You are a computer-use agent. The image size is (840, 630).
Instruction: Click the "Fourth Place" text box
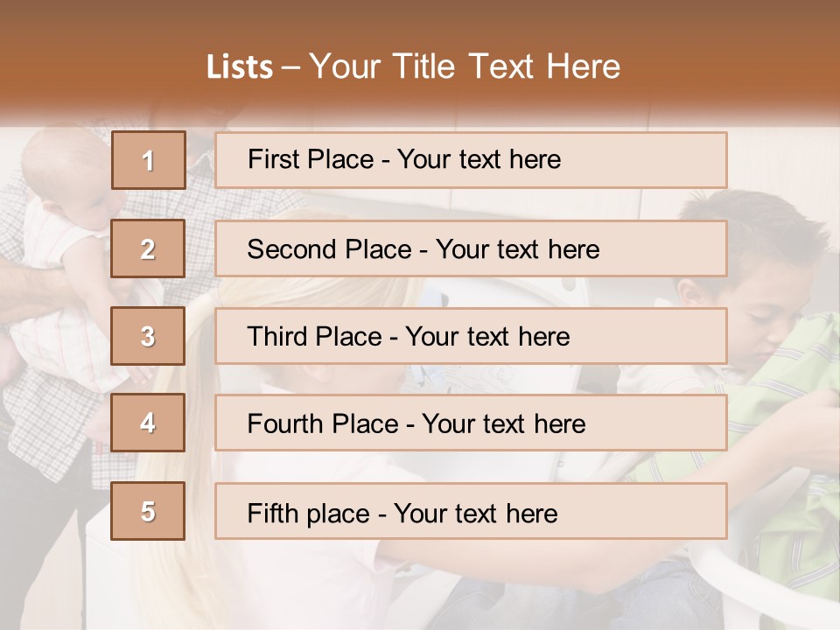[471, 423]
